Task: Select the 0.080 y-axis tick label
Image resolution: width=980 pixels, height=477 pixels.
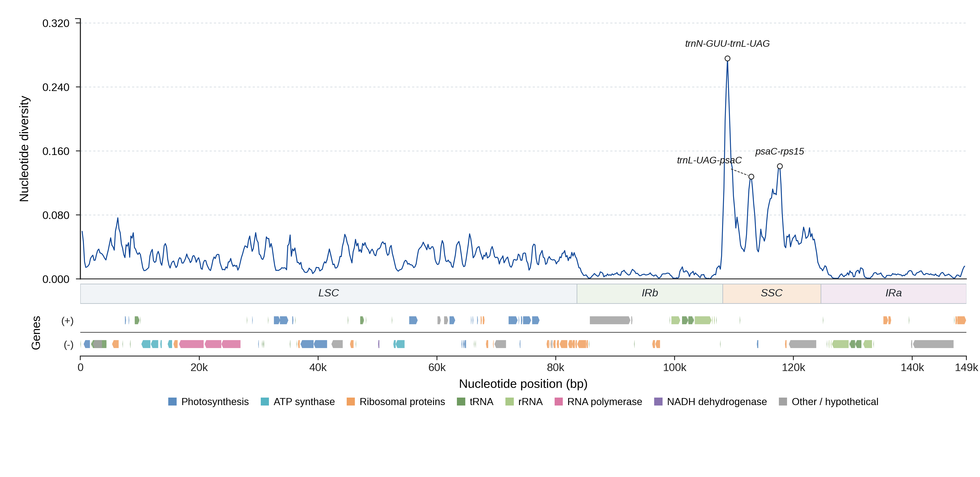Action: click(x=56, y=215)
